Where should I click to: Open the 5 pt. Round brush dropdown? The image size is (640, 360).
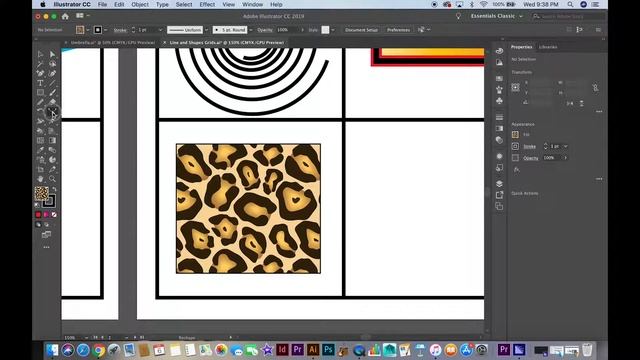click(251, 30)
